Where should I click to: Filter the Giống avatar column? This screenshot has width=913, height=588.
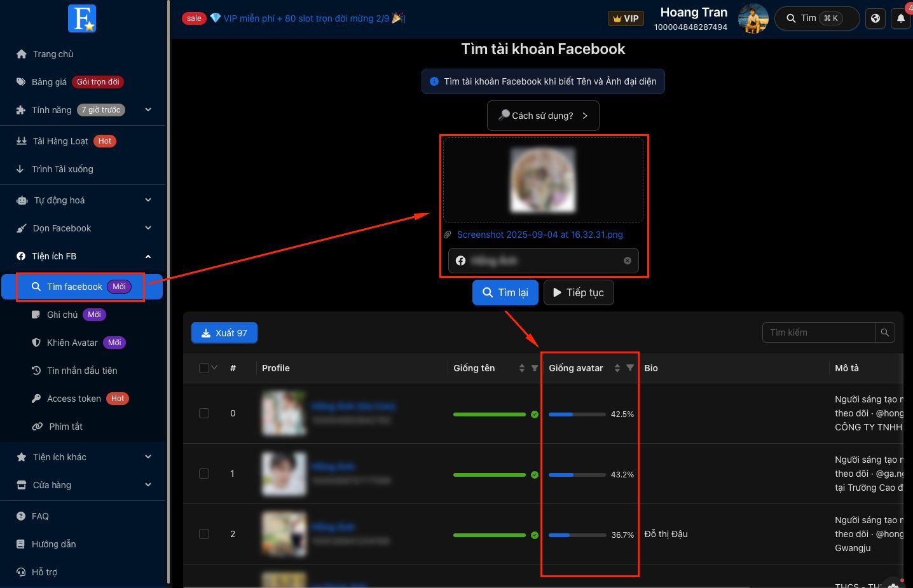630,368
